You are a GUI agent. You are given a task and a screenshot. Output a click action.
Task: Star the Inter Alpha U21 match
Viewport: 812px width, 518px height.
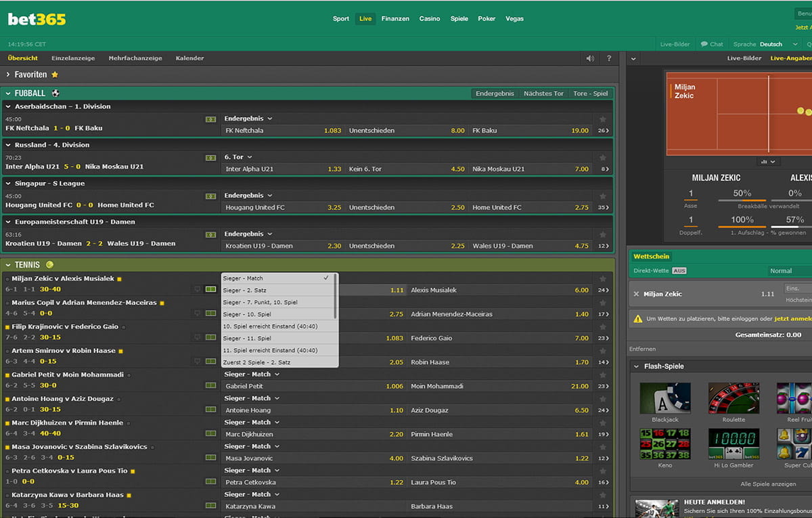pyautogui.click(x=602, y=158)
